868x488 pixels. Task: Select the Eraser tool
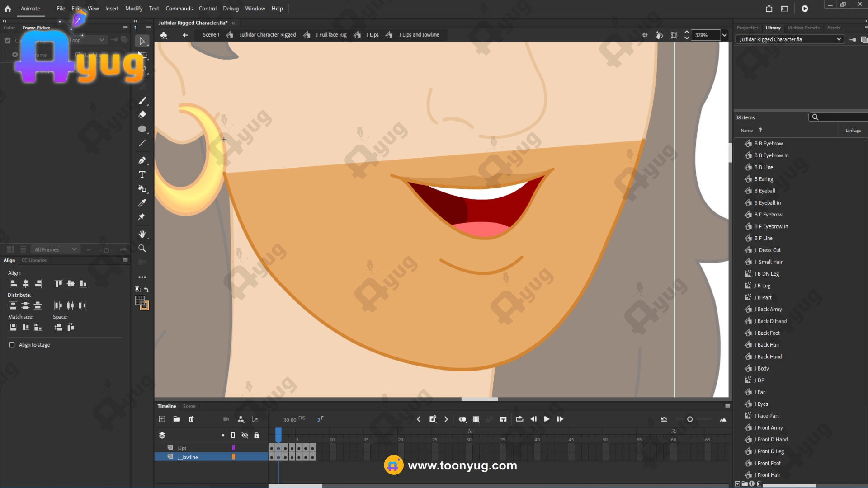coord(142,115)
